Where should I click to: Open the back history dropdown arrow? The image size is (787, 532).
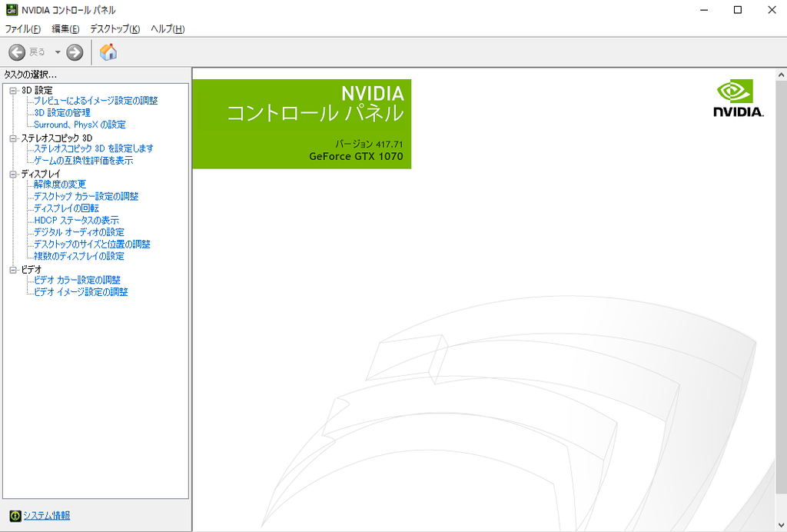coord(58,52)
